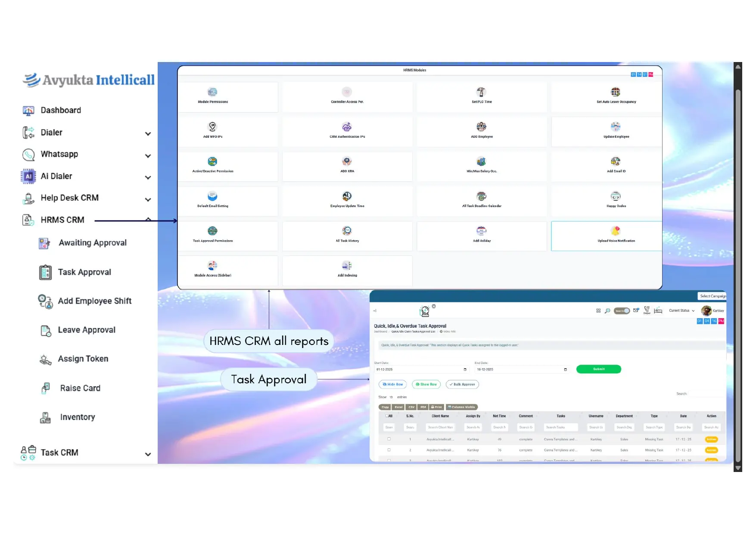Expand the Whatsapp menu chevron
This screenshot has height=534, width=756.
click(148, 156)
